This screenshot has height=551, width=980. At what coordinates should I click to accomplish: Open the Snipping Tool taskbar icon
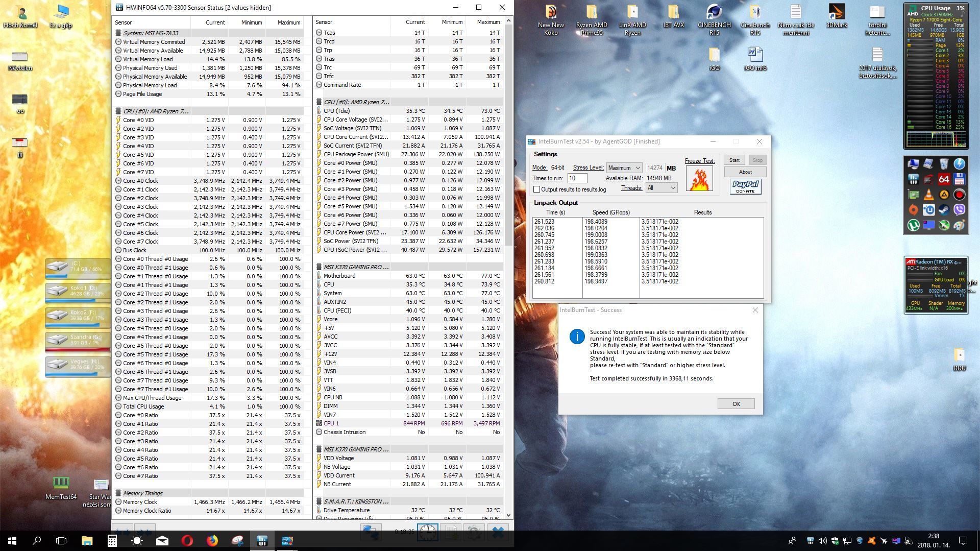[237, 540]
